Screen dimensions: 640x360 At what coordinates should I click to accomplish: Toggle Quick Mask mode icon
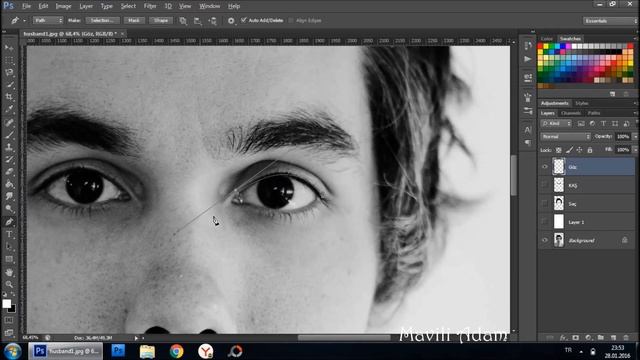(9, 320)
